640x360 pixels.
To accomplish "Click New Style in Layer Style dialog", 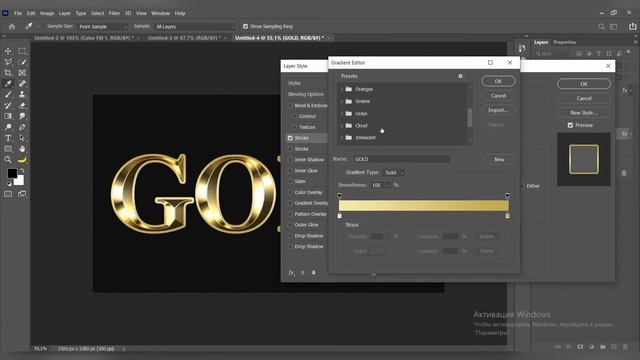I will 584,112.
